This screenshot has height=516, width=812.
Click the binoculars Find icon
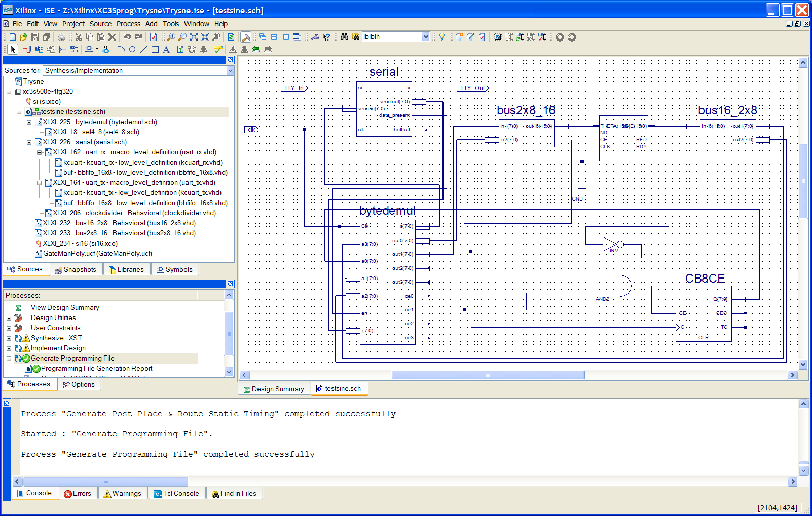(x=345, y=37)
